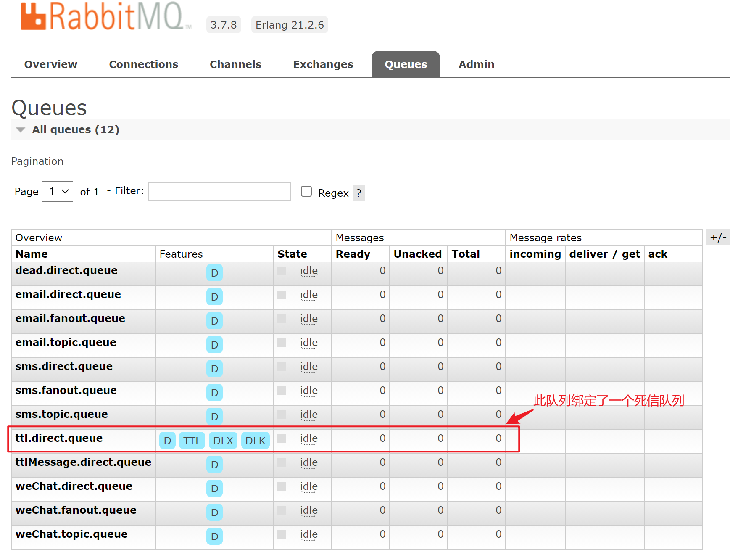Sort queues by the Name column header
Viewport: 730px width, 560px height.
pos(32,254)
